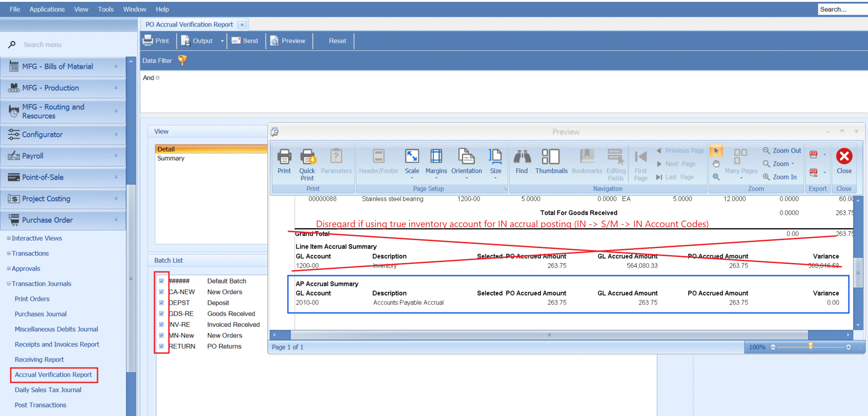The image size is (868, 416).
Task: Click the red Close preview icon
Action: pyautogui.click(x=844, y=157)
